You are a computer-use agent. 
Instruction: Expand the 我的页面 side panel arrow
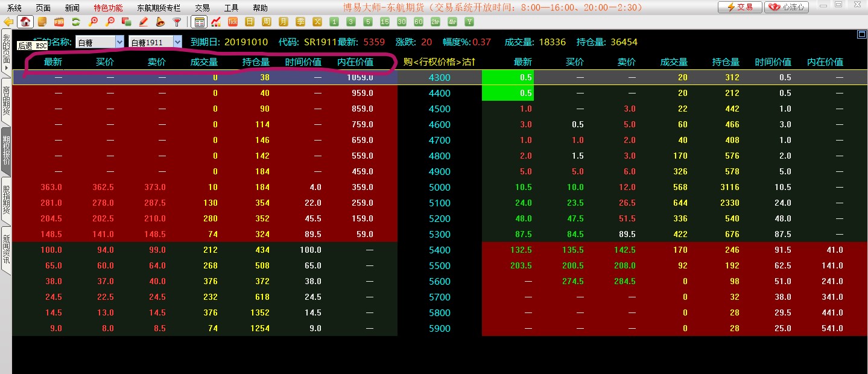[6, 68]
